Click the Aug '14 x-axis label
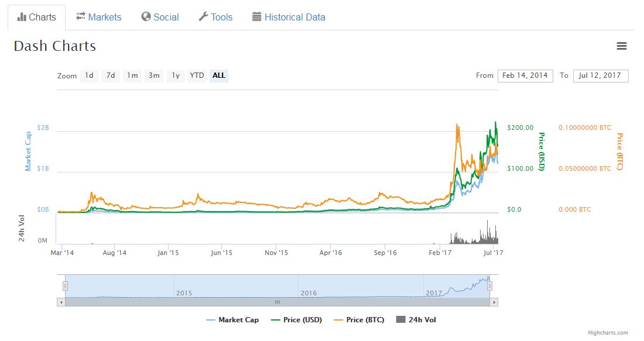Image resolution: width=644 pixels, height=341 pixels. [115, 253]
